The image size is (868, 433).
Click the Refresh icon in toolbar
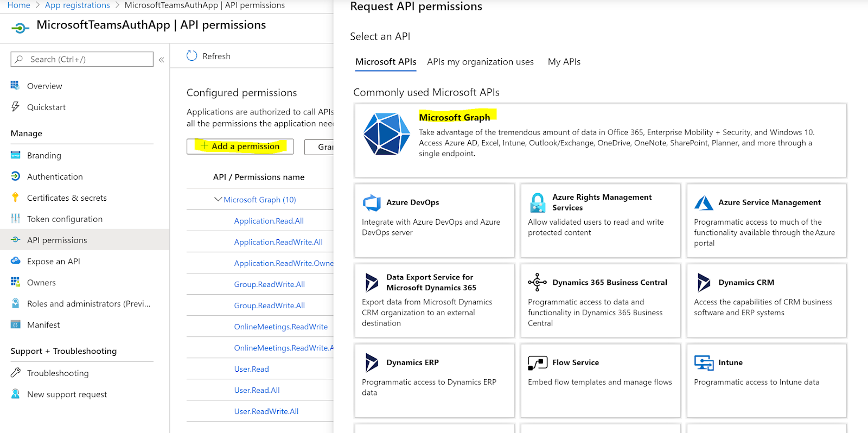tap(192, 56)
